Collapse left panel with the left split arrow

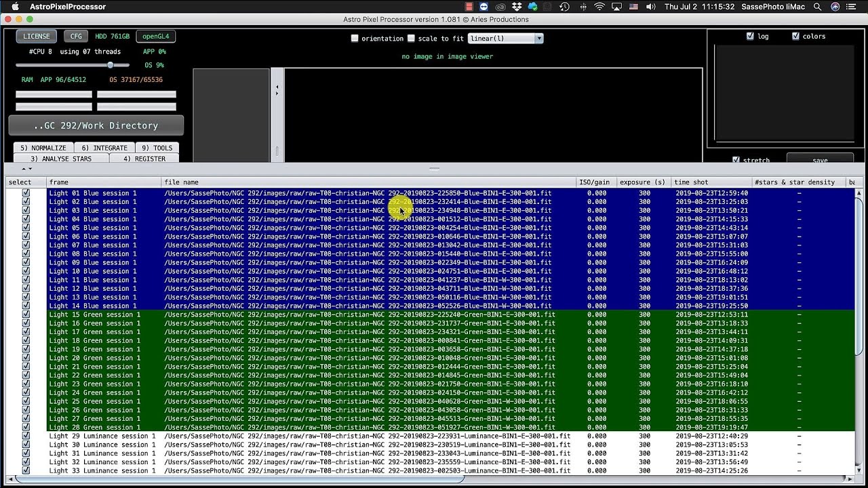click(x=277, y=86)
